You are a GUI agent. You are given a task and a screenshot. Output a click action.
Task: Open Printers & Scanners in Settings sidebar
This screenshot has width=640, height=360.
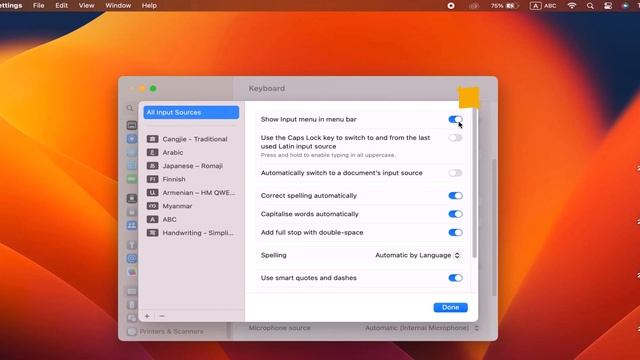pyautogui.click(x=171, y=331)
